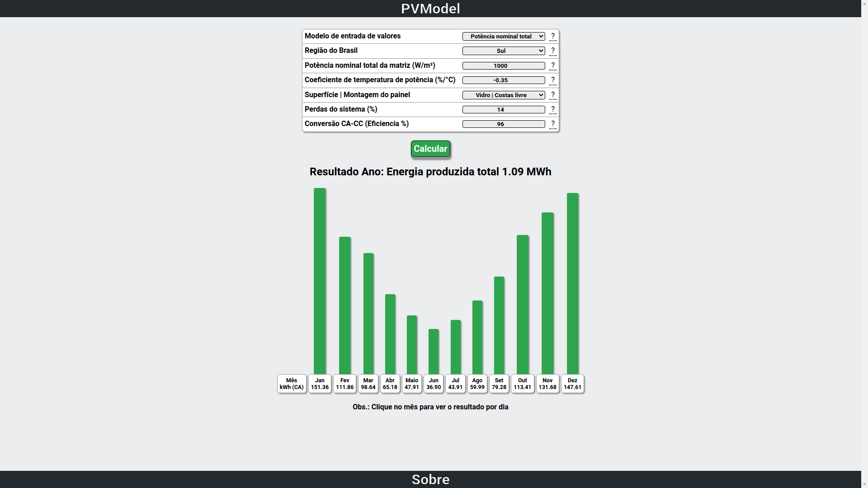Open help for Superfície Montagem do painel
This screenshot has width=868, height=488.
552,95
